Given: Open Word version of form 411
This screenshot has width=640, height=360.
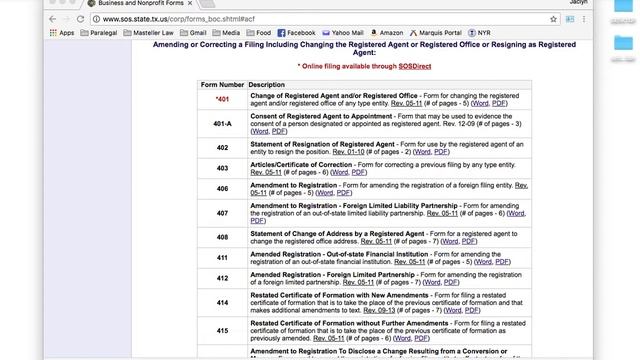Looking at the screenshot, I should [x=484, y=262].
